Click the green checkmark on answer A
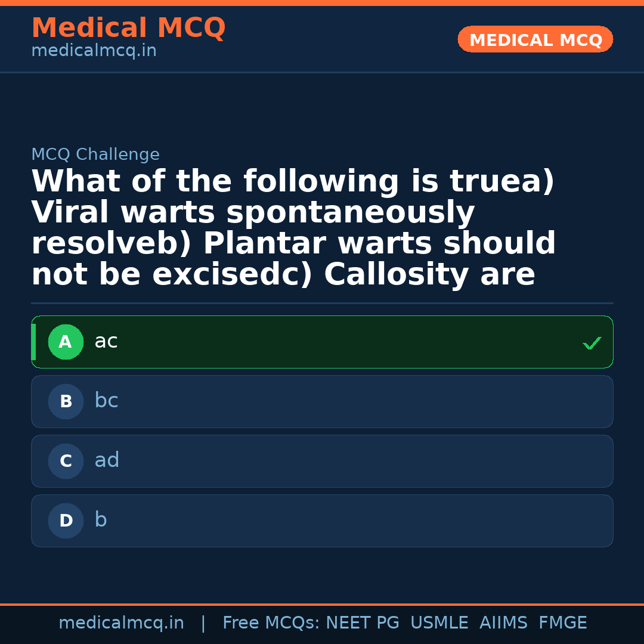Image resolution: width=644 pixels, height=644 pixels. [591, 342]
